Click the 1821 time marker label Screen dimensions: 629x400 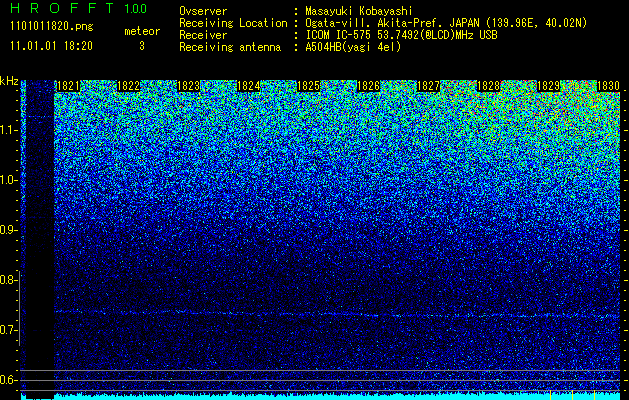68,86
